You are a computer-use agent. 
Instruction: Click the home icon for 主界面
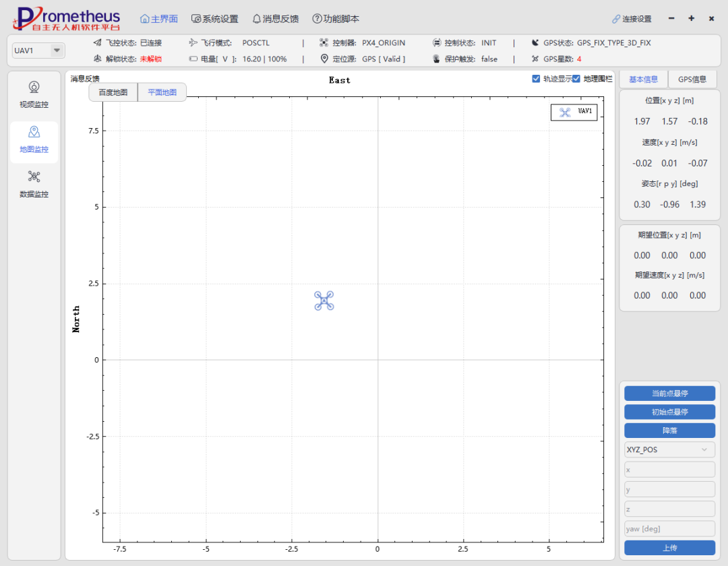144,19
